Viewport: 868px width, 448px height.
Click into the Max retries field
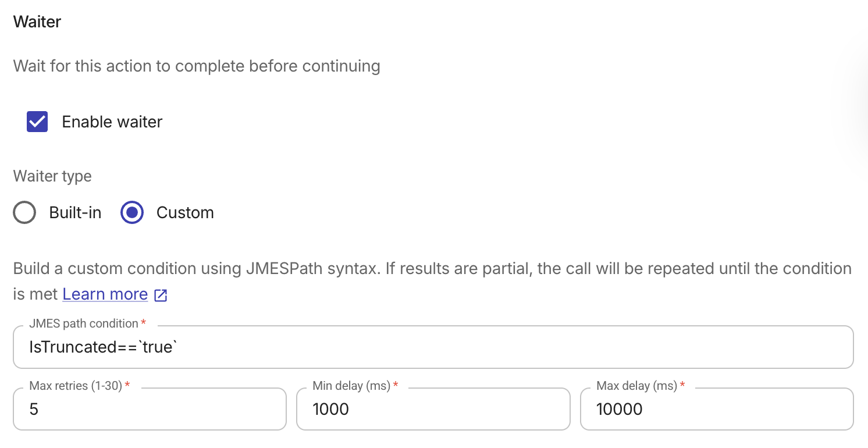150,409
